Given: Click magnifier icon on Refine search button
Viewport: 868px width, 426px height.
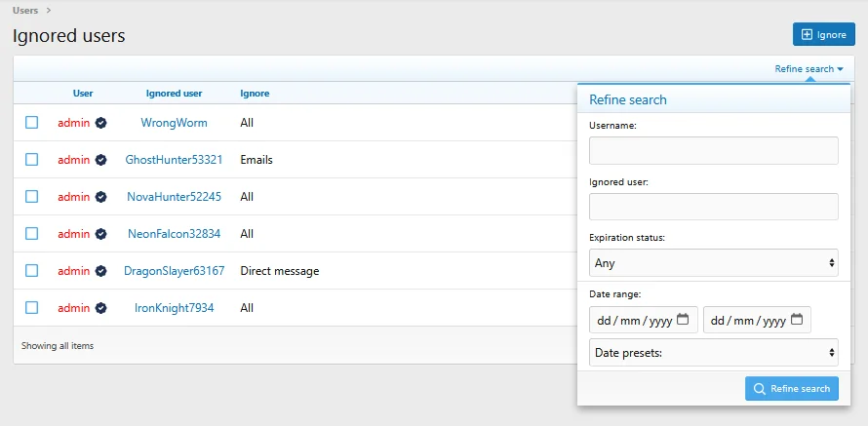Looking at the screenshot, I should click(x=760, y=388).
